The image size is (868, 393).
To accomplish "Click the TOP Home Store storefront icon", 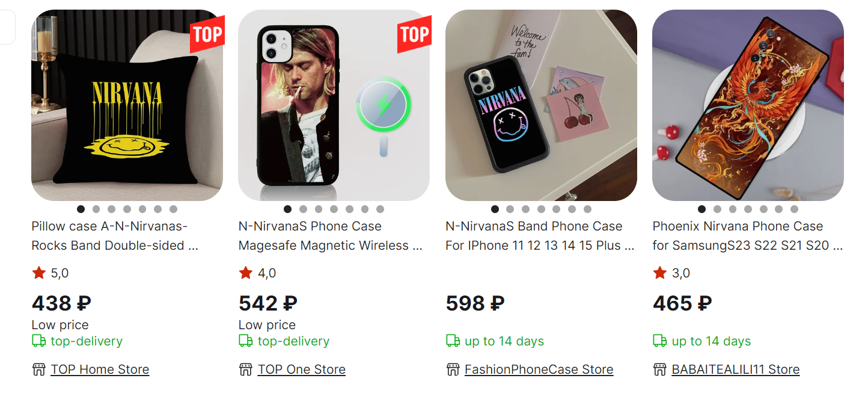I will pyautogui.click(x=38, y=370).
